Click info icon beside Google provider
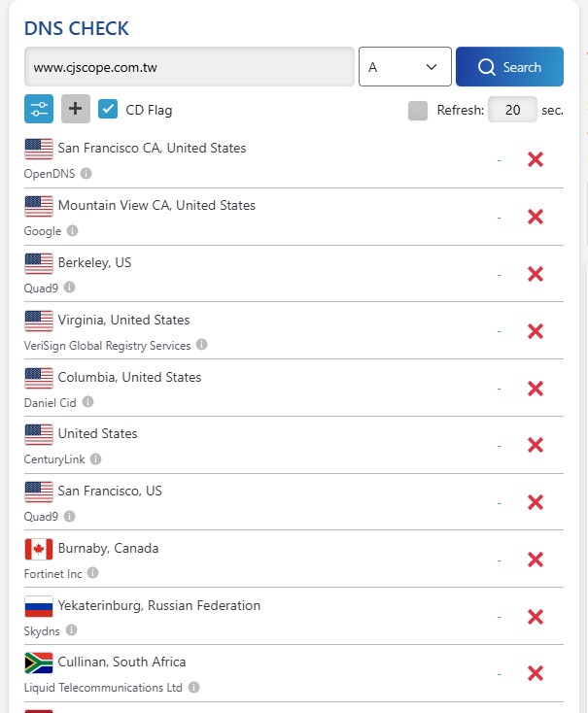 [73, 231]
